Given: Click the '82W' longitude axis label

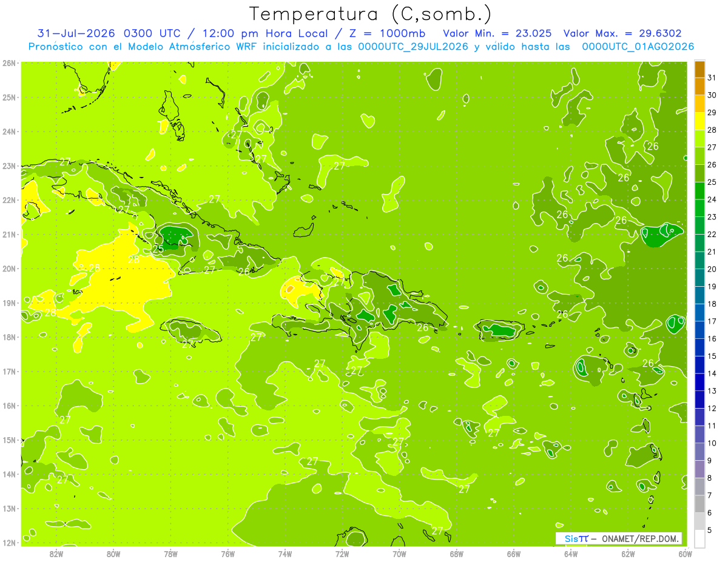Looking at the screenshot, I should 56,554.
